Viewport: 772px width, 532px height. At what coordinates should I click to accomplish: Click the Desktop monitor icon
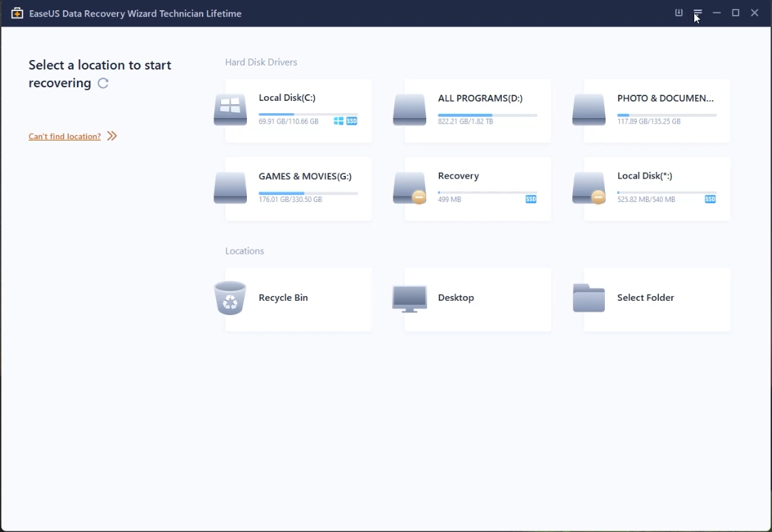[x=409, y=298]
